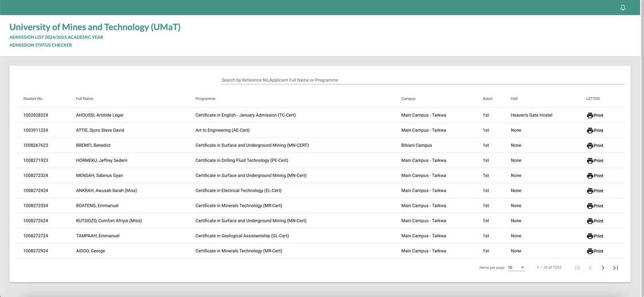Select student number 1008272524

point(36,206)
